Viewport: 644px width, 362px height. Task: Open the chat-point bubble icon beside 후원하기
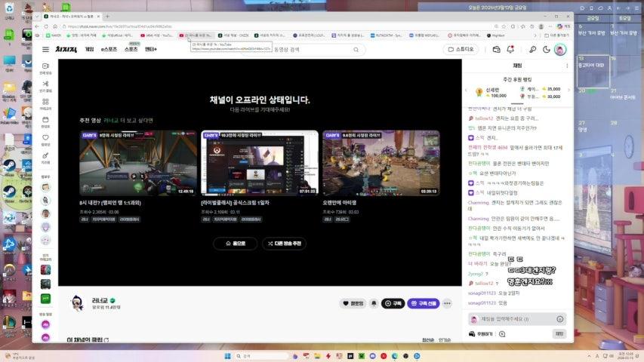tap(502, 334)
